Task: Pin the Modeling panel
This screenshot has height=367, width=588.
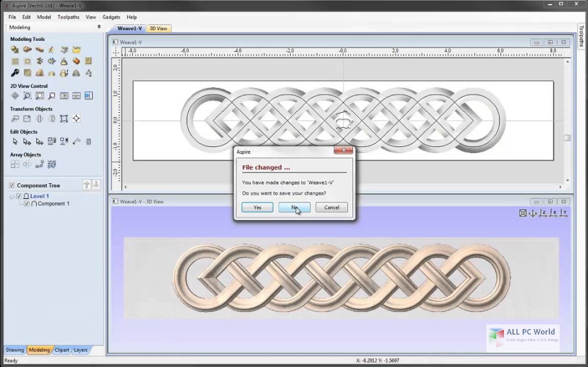Action: click(x=99, y=27)
